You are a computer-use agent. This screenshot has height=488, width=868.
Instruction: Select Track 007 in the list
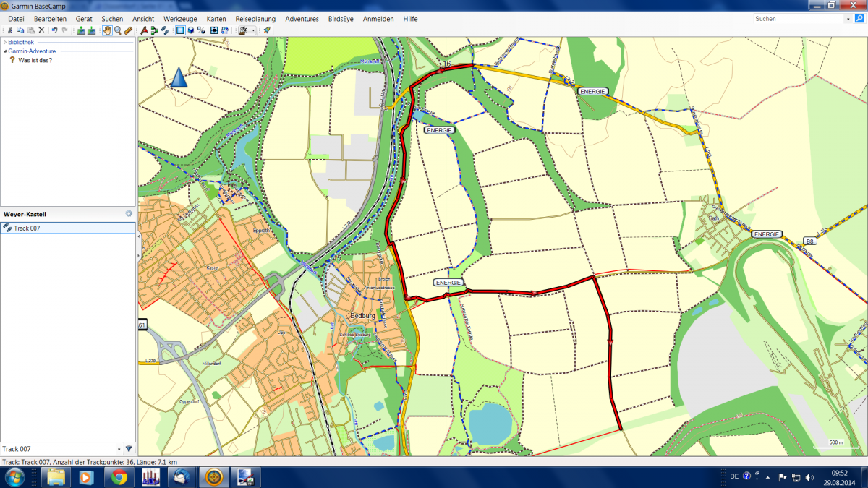click(x=26, y=228)
